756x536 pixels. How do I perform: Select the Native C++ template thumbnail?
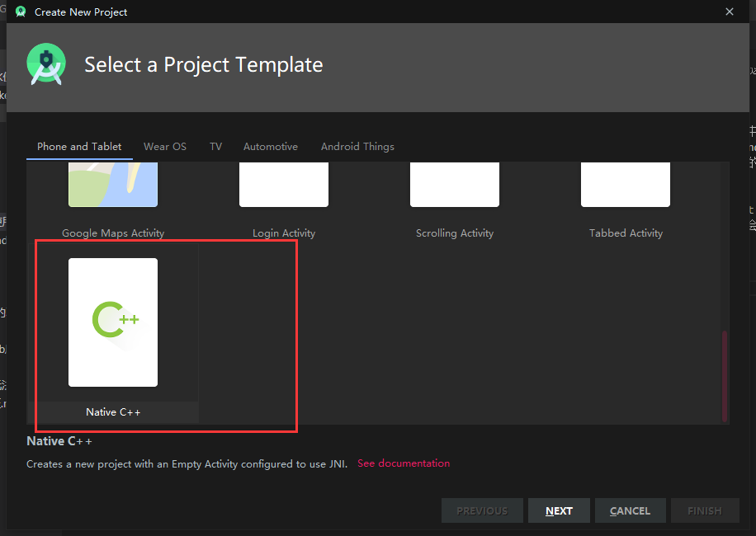pyautogui.click(x=113, y=322)
